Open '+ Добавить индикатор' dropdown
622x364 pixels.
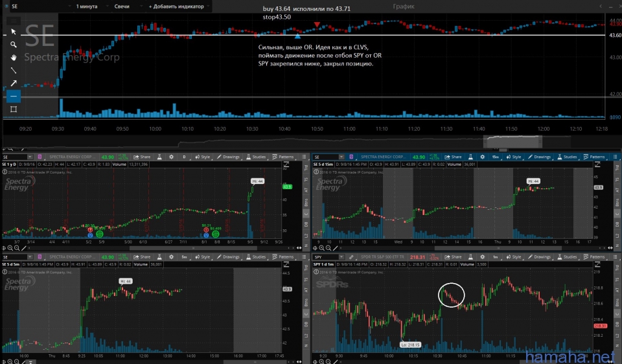click(x=179, y=6)
